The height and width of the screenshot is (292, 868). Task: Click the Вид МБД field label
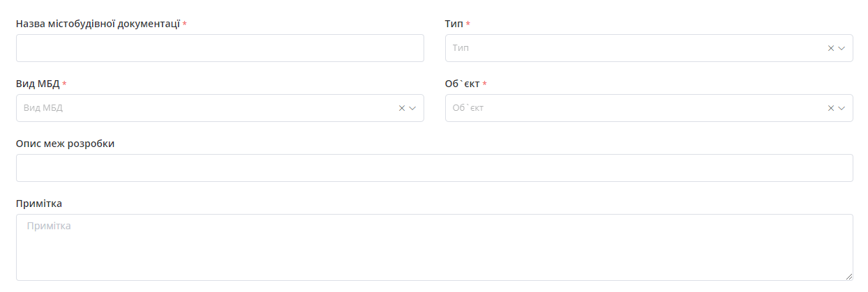(38, 84)
